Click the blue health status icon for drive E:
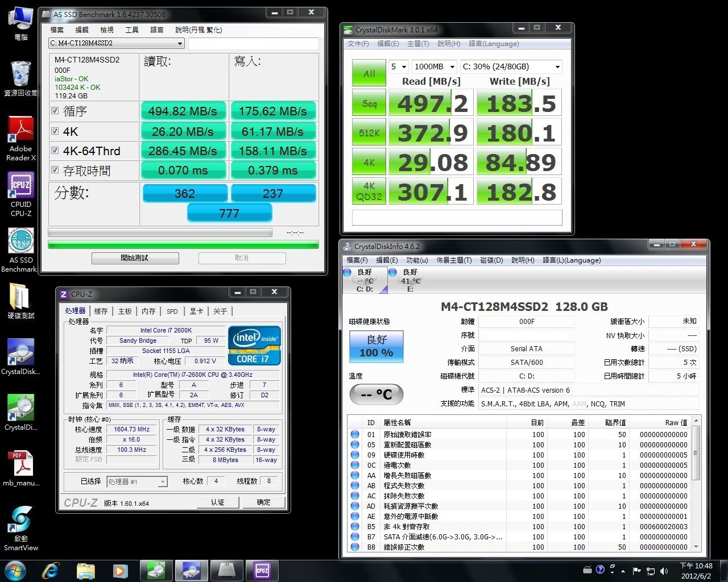Viewport: 728px width, 582px height. click(x=392, y=272)
